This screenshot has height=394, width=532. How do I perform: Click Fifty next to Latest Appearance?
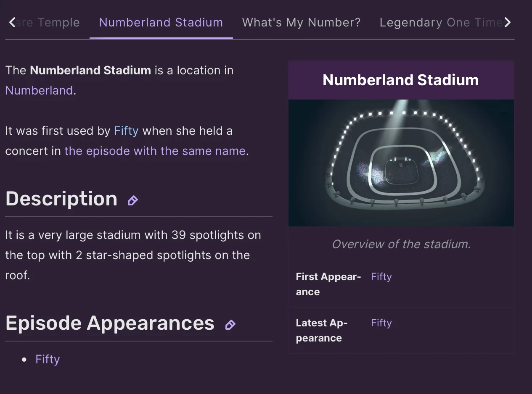pos(381,323)
